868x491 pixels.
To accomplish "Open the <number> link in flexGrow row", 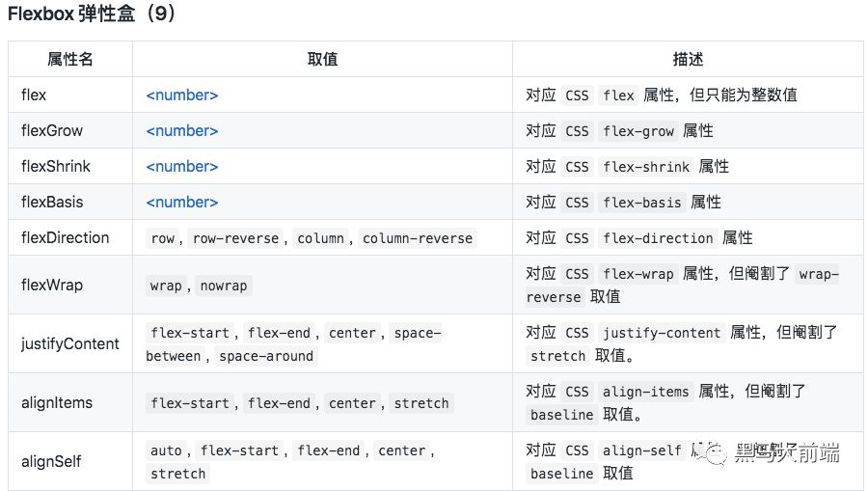I will point(182,131).
